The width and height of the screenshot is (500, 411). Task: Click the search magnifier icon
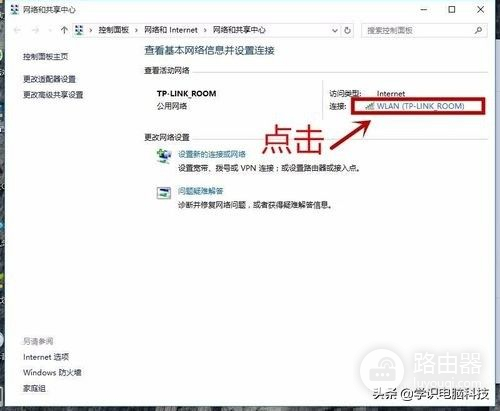point(478,30)
